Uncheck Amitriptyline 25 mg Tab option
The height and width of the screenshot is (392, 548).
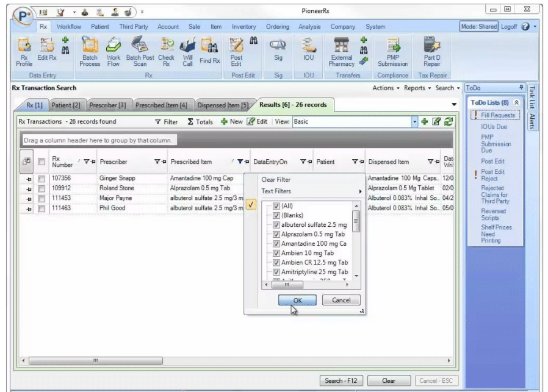click(x=276, y=272)
